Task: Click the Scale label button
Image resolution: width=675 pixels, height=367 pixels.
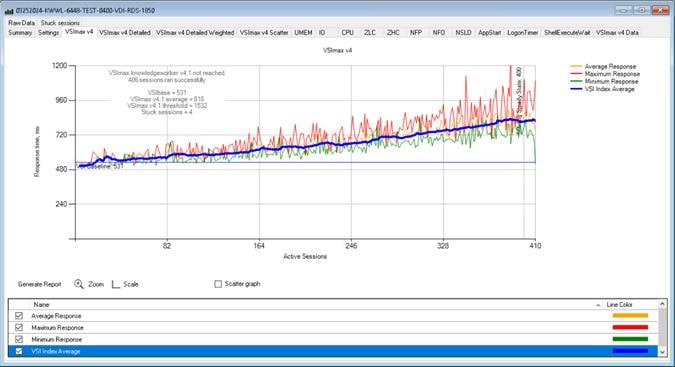Action: tap(131, 284)
